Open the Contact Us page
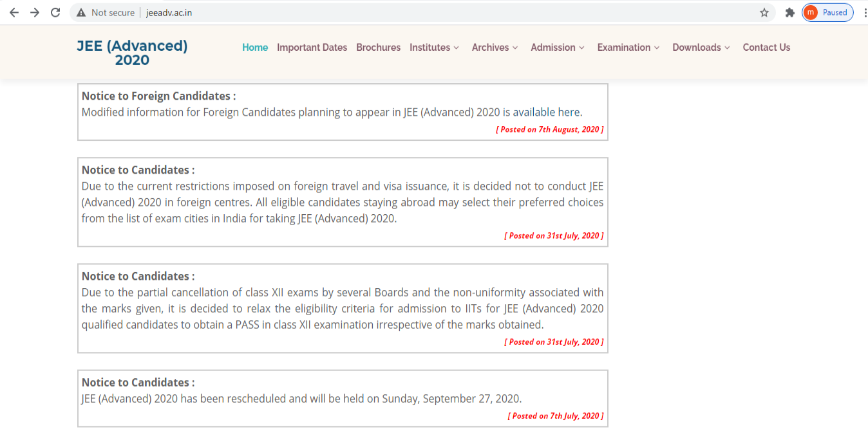This screenshot has height=429, width=868. (x=766, y=47)
